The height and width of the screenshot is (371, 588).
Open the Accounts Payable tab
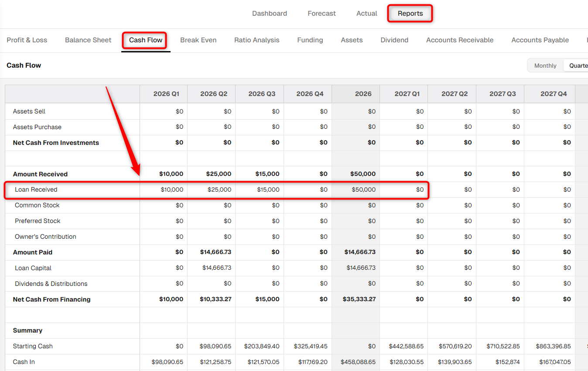[540, 40]
